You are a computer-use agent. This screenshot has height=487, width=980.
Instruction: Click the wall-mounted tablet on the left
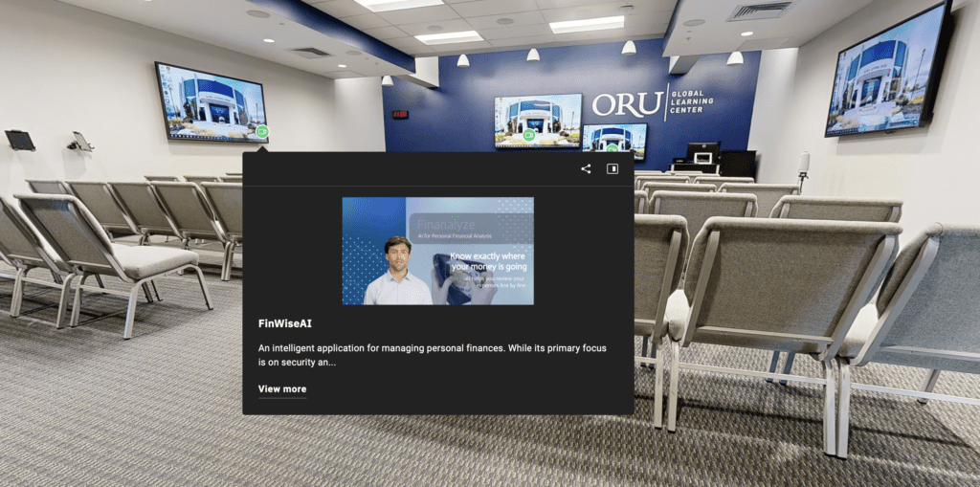pos(19,140)
